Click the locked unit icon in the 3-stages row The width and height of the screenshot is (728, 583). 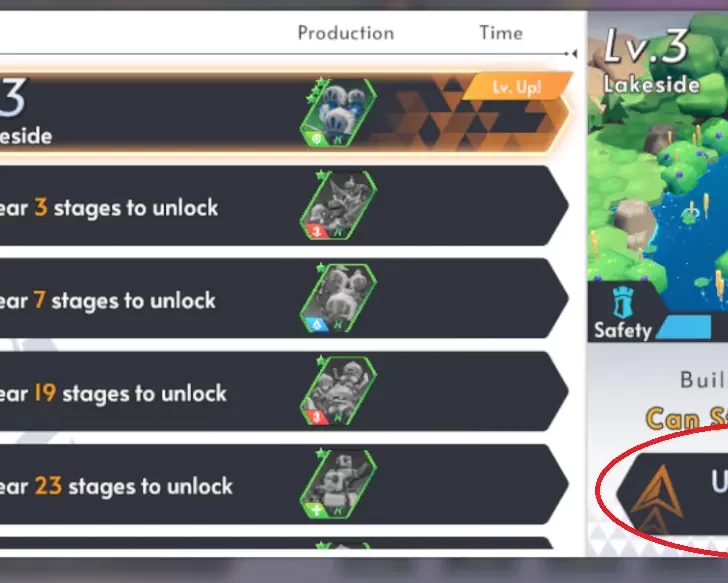pyautogui.click(x=338, y=205)
